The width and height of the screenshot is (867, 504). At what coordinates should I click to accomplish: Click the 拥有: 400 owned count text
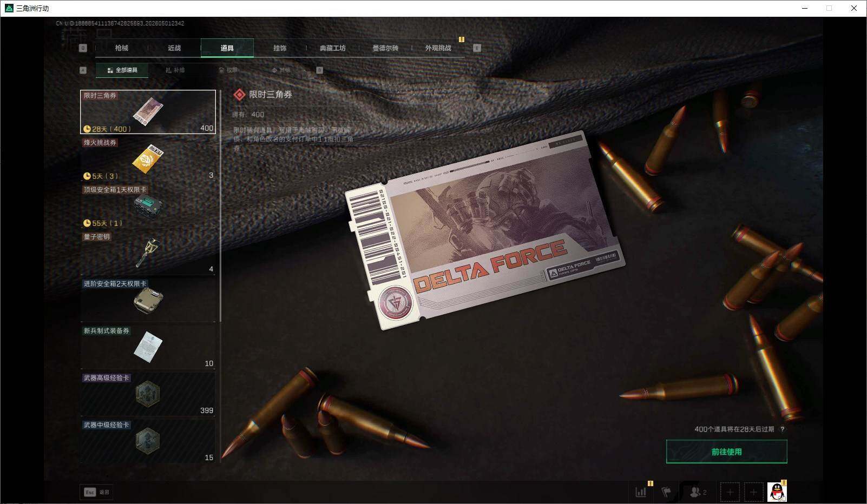[x=248, y=115]
